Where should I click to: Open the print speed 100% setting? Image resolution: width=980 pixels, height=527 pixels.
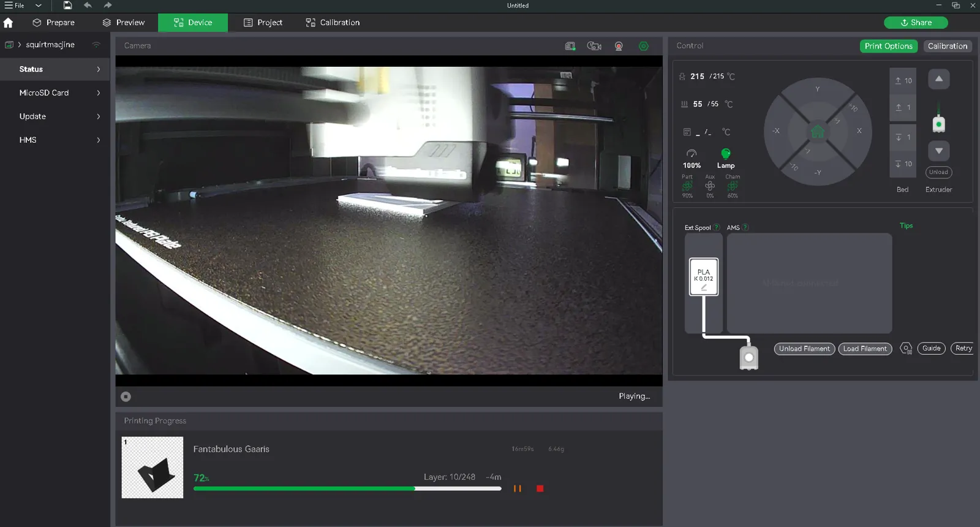coord(692,159)
